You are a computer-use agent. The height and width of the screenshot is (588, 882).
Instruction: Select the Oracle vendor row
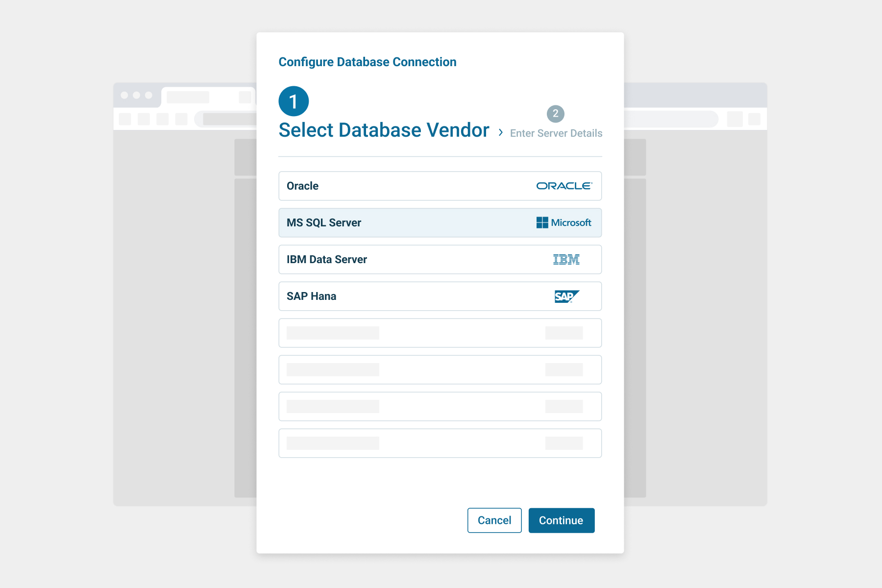440,186
